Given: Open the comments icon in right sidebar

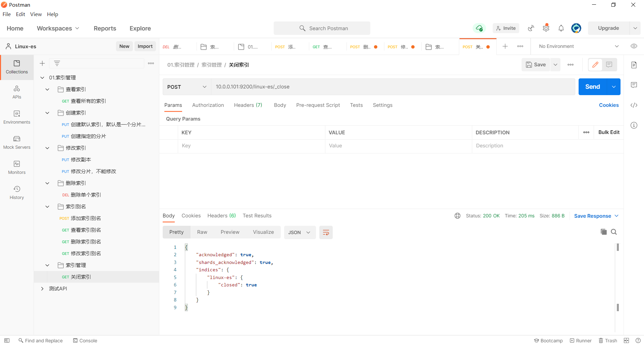Looking at the screenshot, I should [634, 85].
